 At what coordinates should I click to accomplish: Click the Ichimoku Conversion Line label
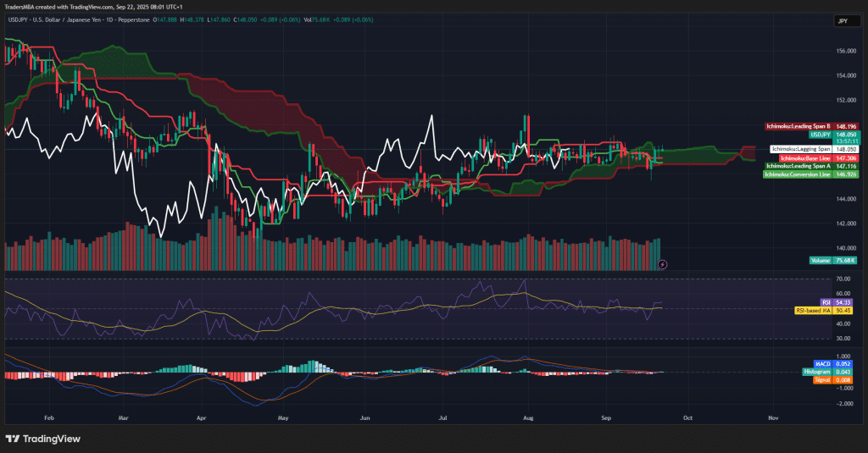(798, 174)
